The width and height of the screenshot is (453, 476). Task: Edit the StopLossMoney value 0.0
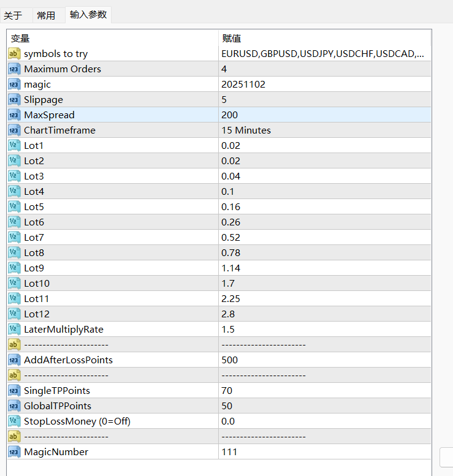(x=324, y=421)
